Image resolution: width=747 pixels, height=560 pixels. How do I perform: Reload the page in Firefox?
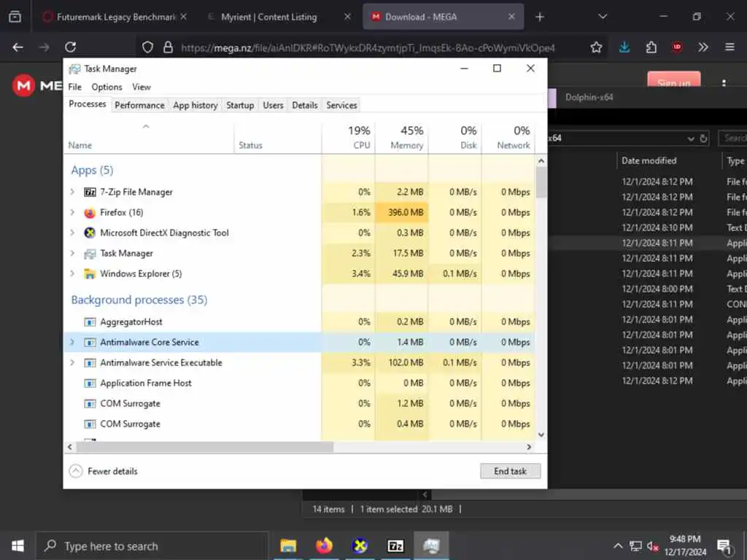71,47
